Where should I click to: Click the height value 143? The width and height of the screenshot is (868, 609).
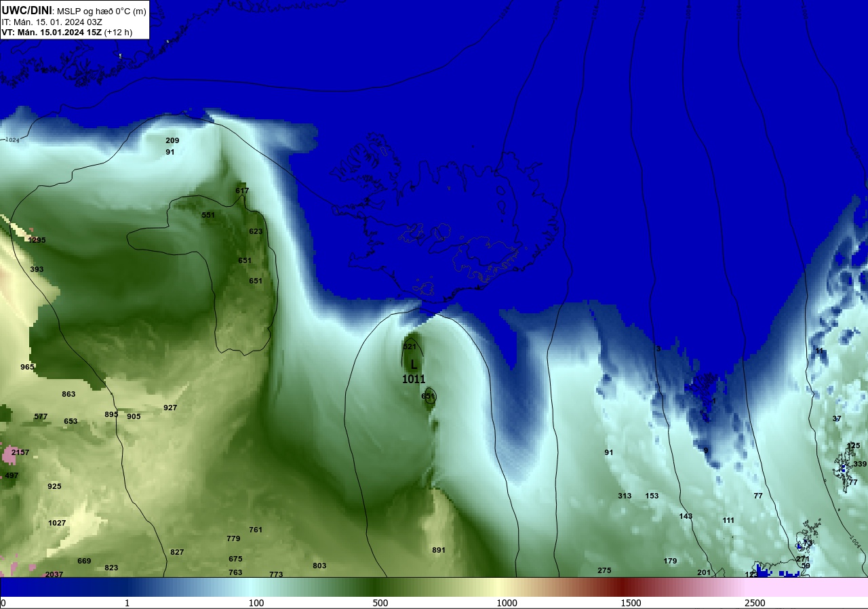[686, 516]
